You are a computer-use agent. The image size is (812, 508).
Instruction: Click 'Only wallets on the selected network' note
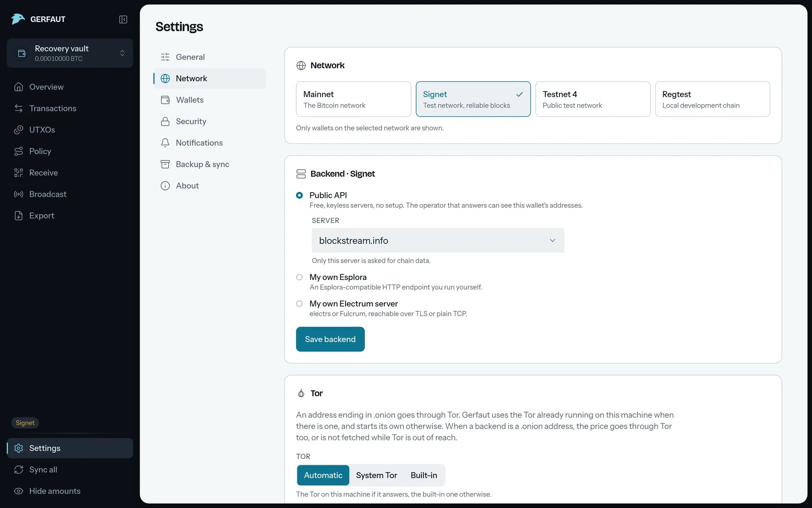coord(369,128)
